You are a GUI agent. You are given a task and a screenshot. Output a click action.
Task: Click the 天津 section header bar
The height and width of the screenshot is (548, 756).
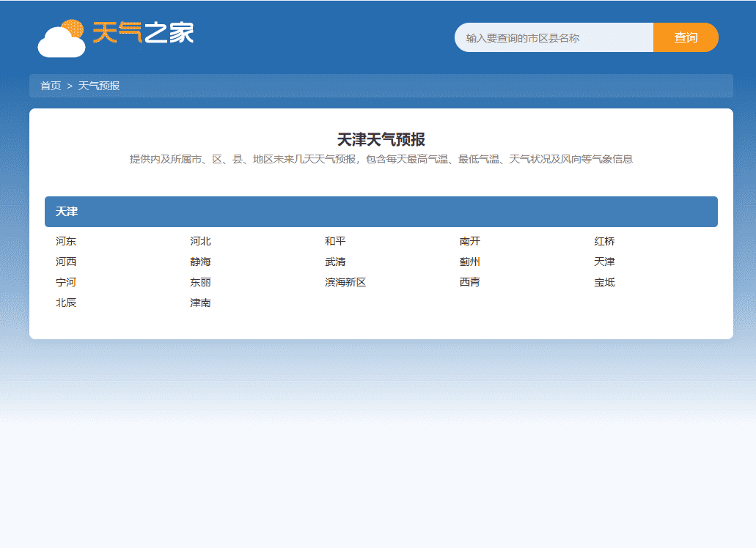click(x=381, y=212)
